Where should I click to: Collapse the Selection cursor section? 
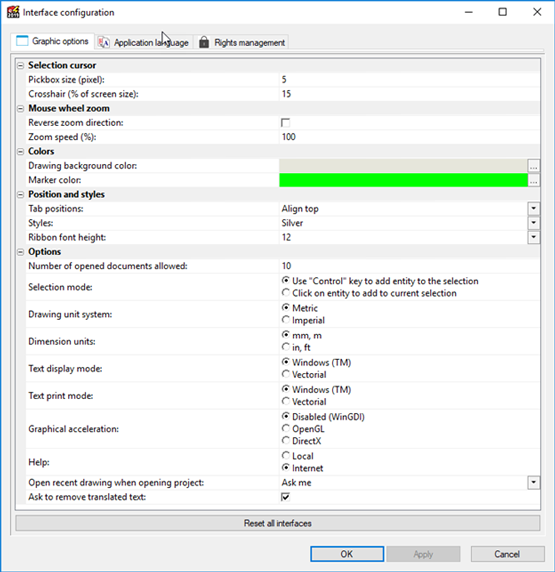point(20,66)
